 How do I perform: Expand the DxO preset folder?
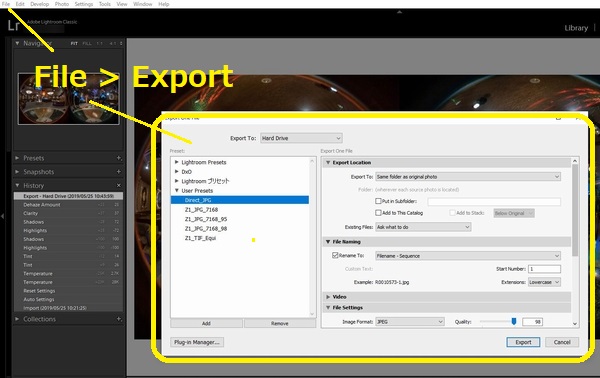[176, 171]
